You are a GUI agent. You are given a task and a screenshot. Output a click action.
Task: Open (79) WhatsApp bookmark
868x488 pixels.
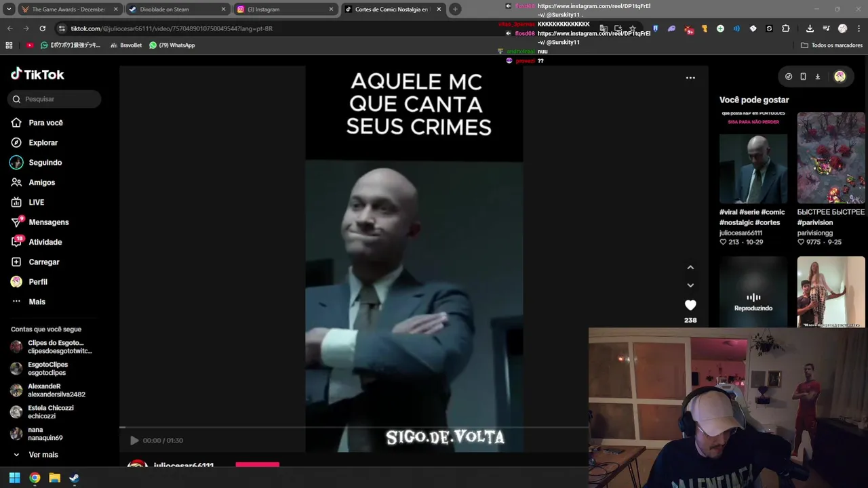point(172,45)
